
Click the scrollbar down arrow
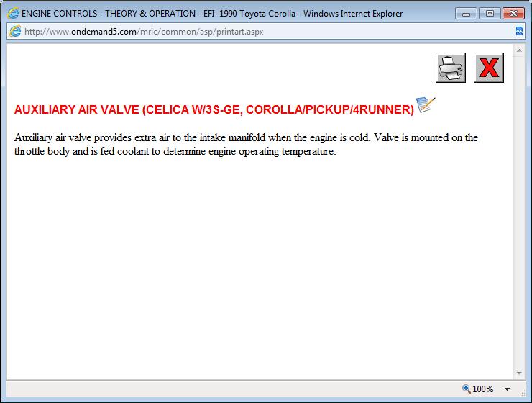tap(519, 373)
